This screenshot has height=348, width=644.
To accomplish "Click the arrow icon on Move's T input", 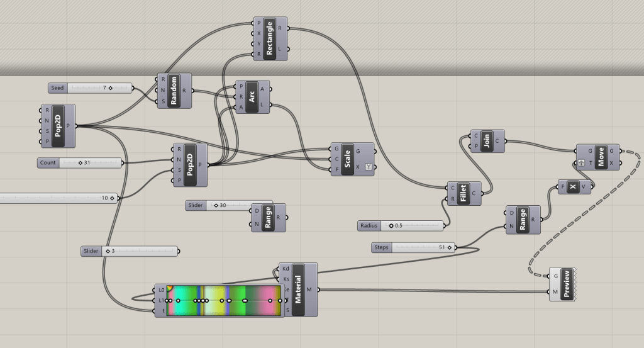I will click(581, 162).
